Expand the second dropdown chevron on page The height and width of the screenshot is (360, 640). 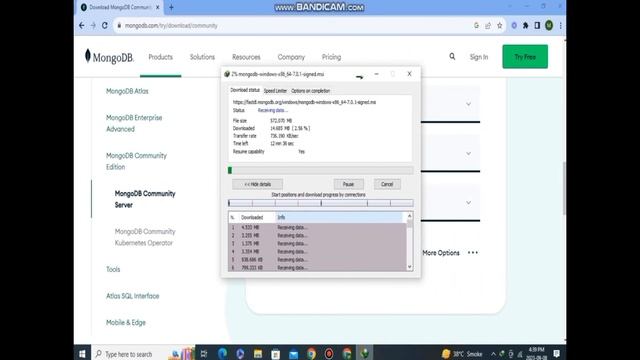point(469,153)
